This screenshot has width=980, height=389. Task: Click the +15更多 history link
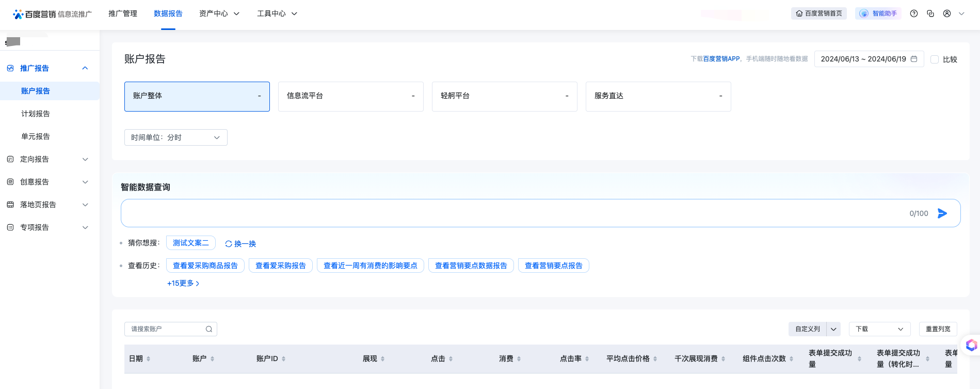[183, 283]
